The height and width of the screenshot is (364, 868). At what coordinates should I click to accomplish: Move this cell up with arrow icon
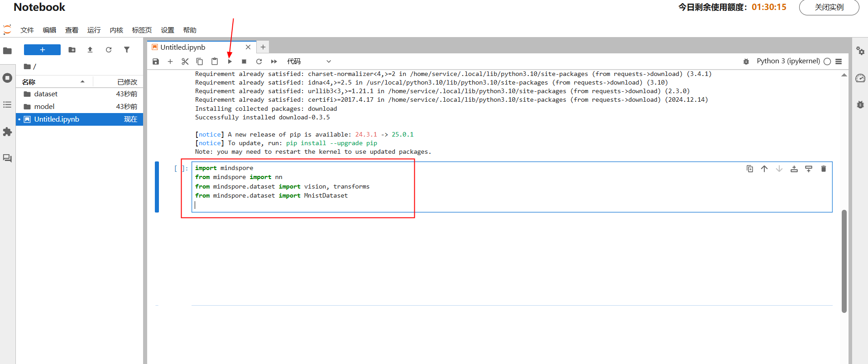tap(764, 169)
